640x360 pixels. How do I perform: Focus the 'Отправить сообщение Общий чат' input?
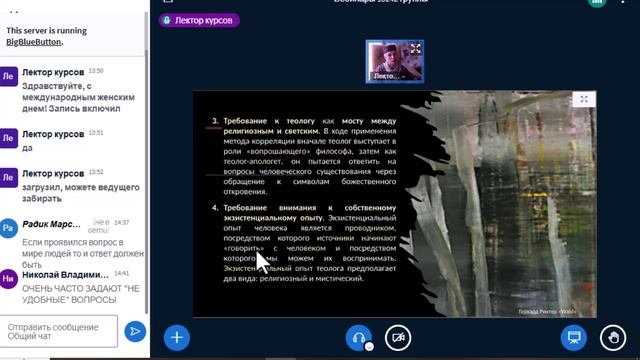coord(59,331)
